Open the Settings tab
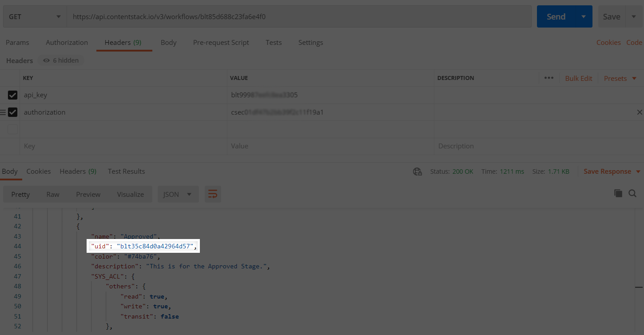This screenshot has width=644, height=335. point(310,43)
